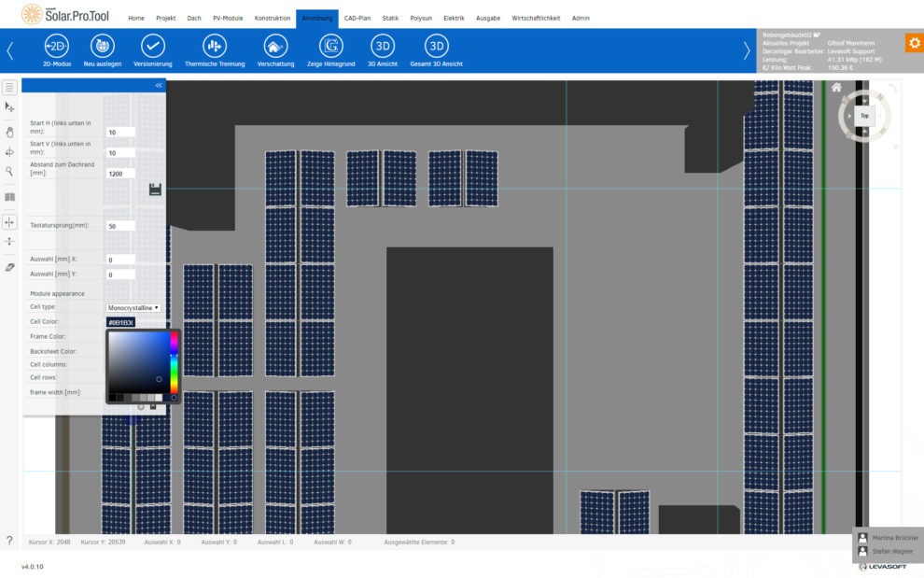Click the save floppy disk icon

(155, 190)
